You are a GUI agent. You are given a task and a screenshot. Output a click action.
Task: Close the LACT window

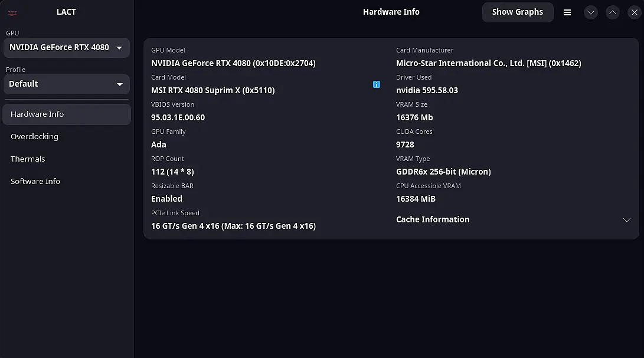pyautogui.click(x=633, y=12)
